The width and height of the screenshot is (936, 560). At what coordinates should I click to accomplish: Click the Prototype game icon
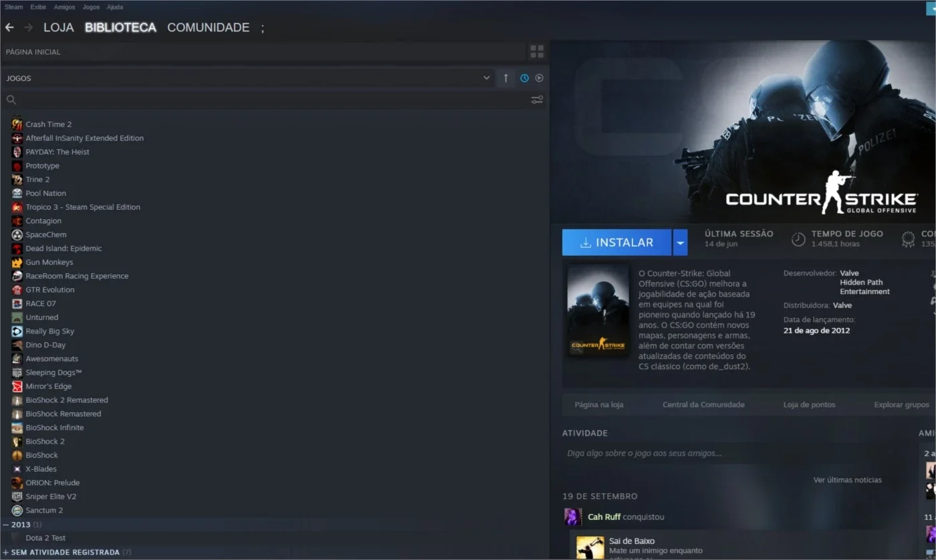17,166
